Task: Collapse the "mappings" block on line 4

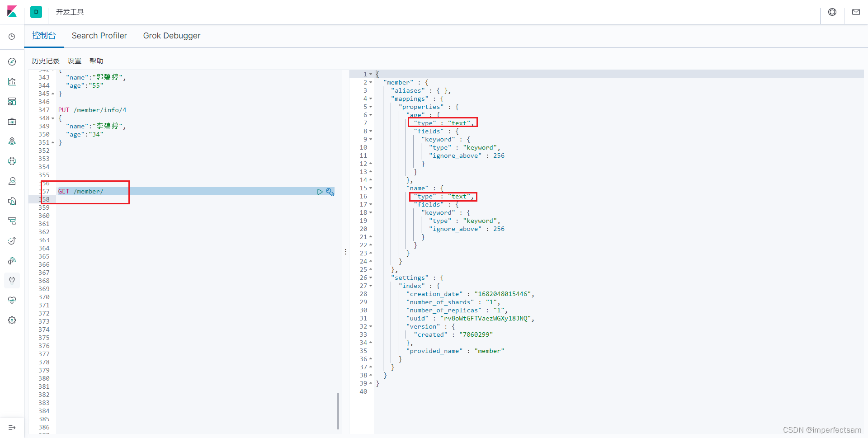Action: tap(371, 99)
